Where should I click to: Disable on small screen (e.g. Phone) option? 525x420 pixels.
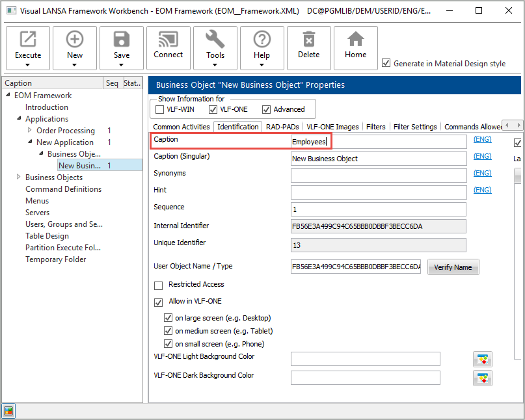[x=168, y=343]
